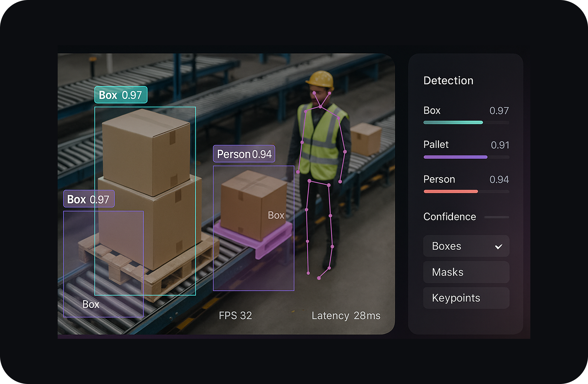The height and width of the screenshot is (384, 588).
Task: Click the Latency 28ms readout
Action: pos(346,315)
